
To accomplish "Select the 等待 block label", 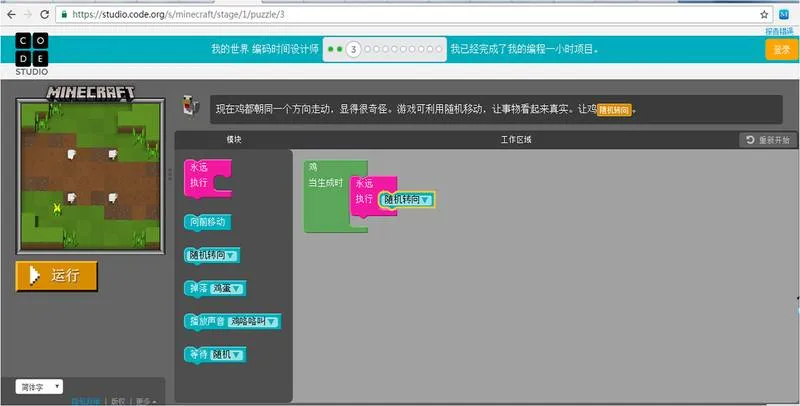I will [198, 355].
